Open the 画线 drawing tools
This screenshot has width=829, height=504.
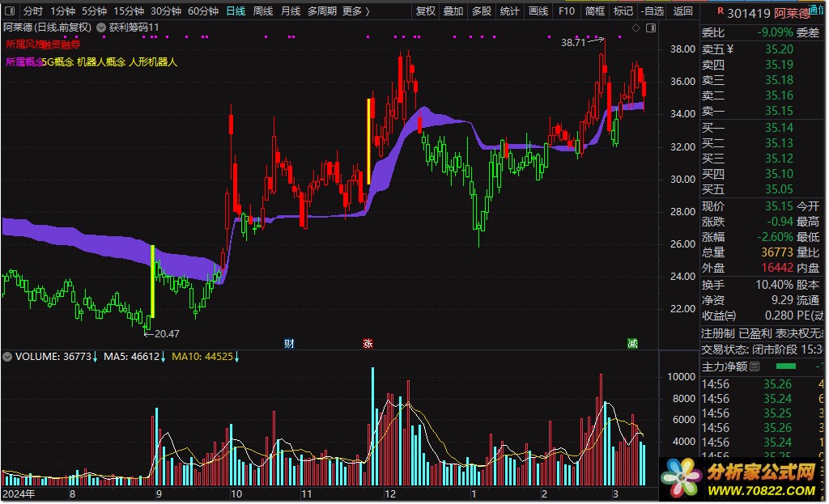538,11
